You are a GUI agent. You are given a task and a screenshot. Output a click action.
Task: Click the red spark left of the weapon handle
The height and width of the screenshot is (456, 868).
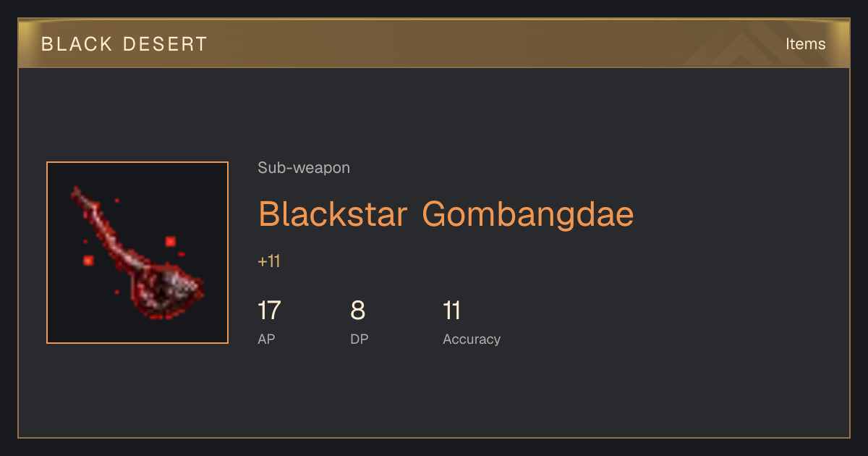pos(88,260)
